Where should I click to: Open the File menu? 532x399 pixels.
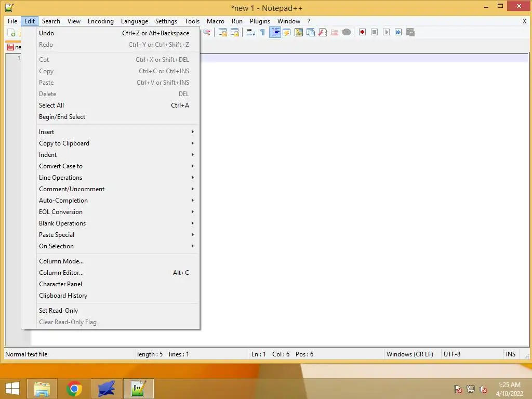12,21
